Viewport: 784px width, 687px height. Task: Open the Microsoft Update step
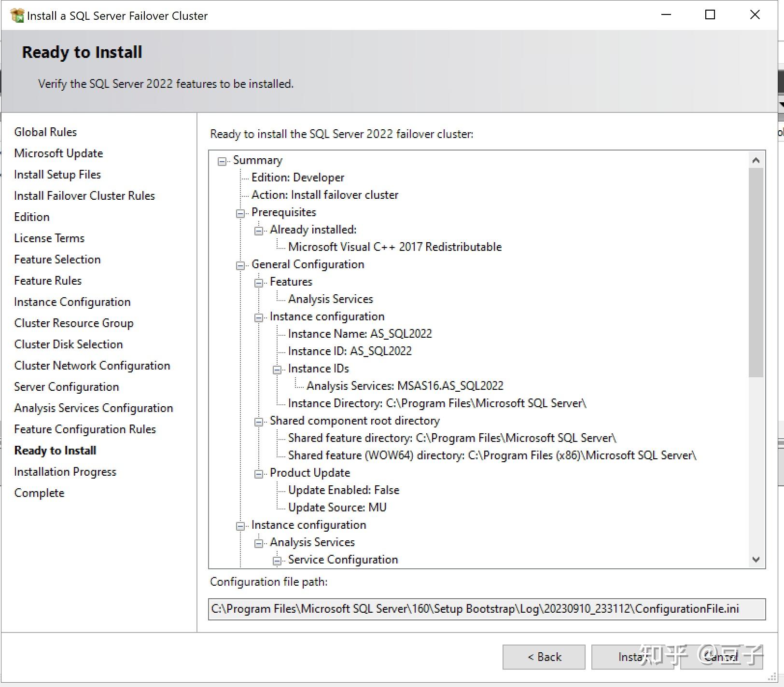click(x=58, y=153)
